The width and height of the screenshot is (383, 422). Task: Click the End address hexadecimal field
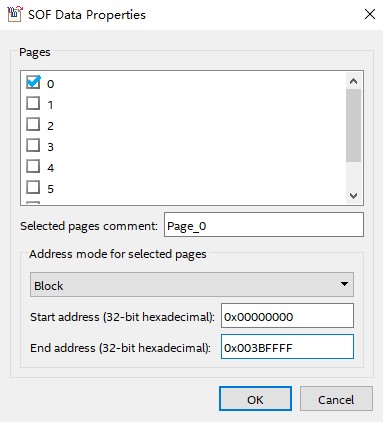click(287, 347)
